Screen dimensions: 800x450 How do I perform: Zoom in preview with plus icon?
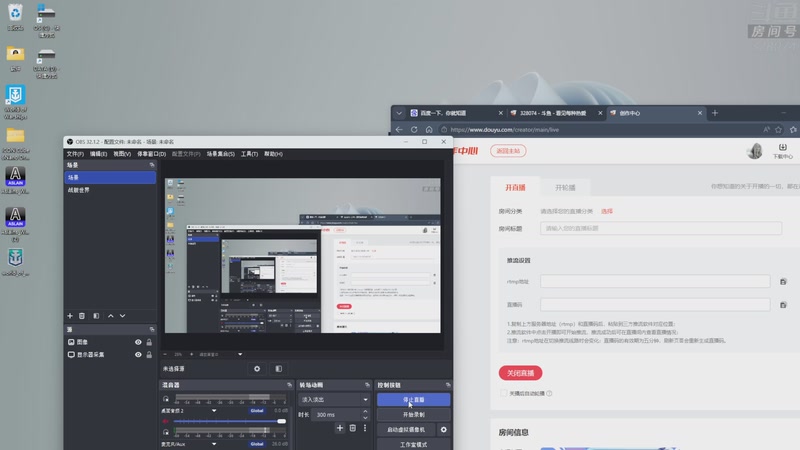coord(191,354)
